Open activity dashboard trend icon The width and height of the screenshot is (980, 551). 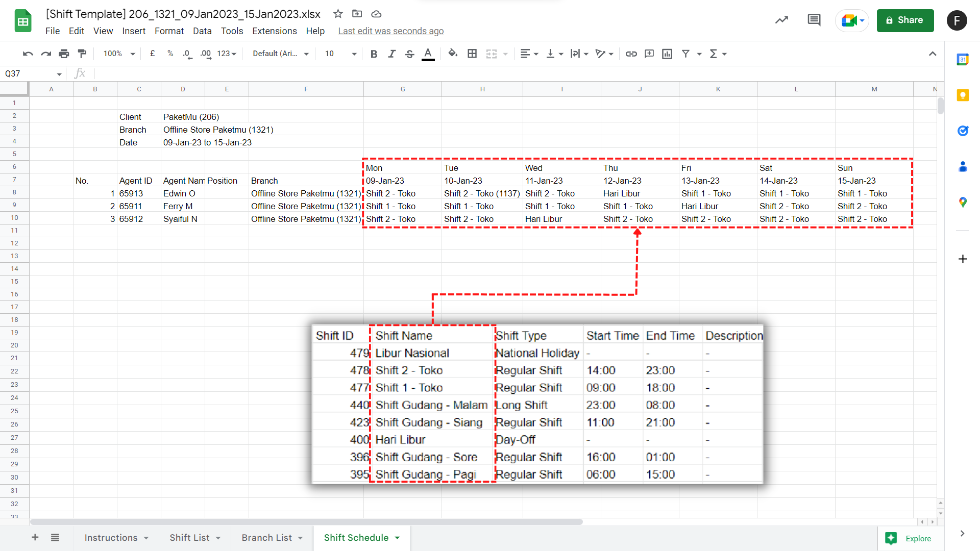(x=781, y=20)
